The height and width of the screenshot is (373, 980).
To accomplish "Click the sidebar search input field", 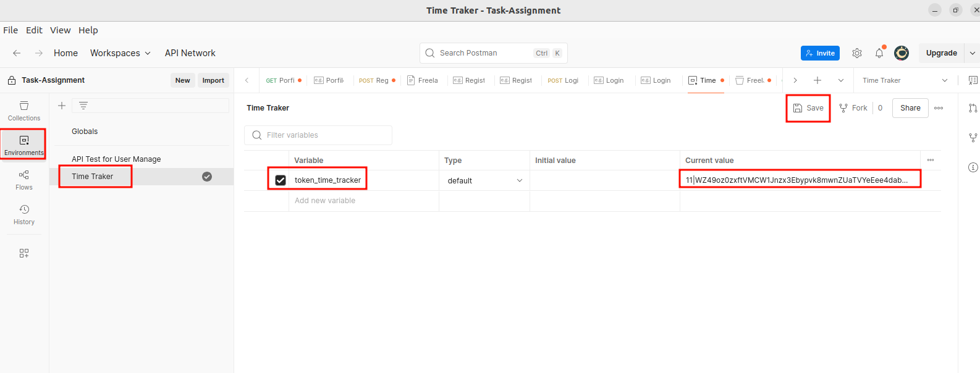I will click(x=150, y=106).
